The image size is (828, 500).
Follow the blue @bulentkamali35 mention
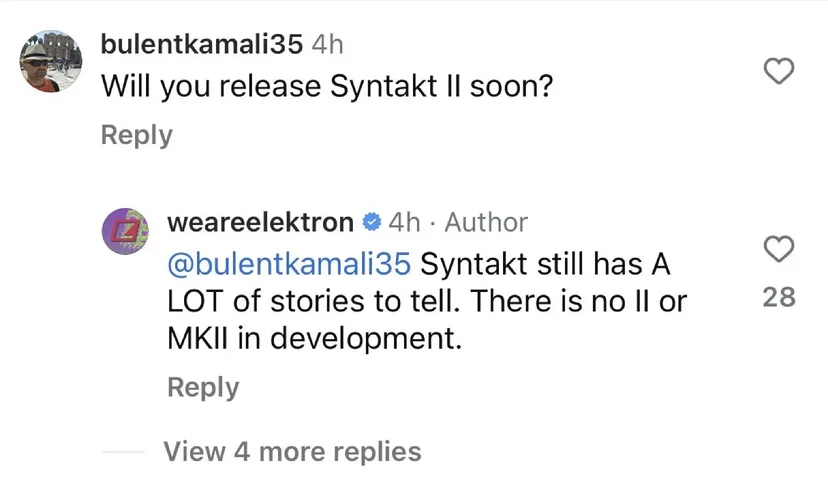click(x=288, y=264)
